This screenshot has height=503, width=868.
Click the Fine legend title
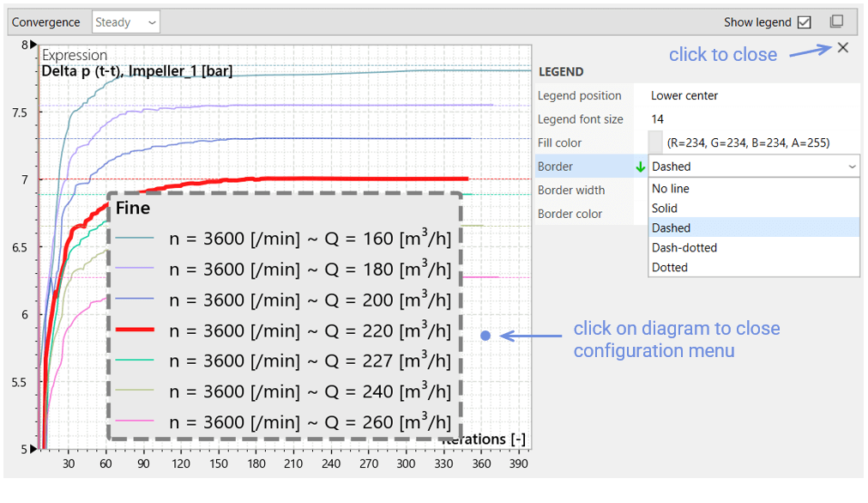tap(133, 209)
